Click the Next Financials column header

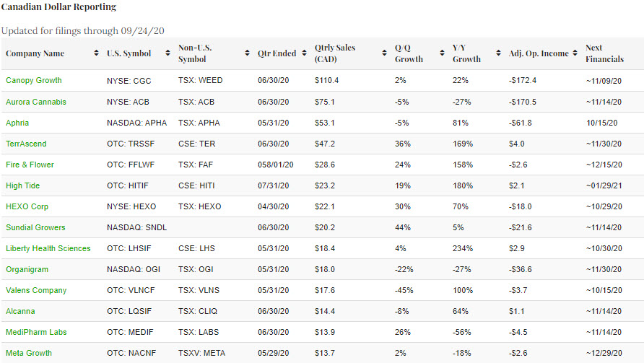(x=604, y=53)
